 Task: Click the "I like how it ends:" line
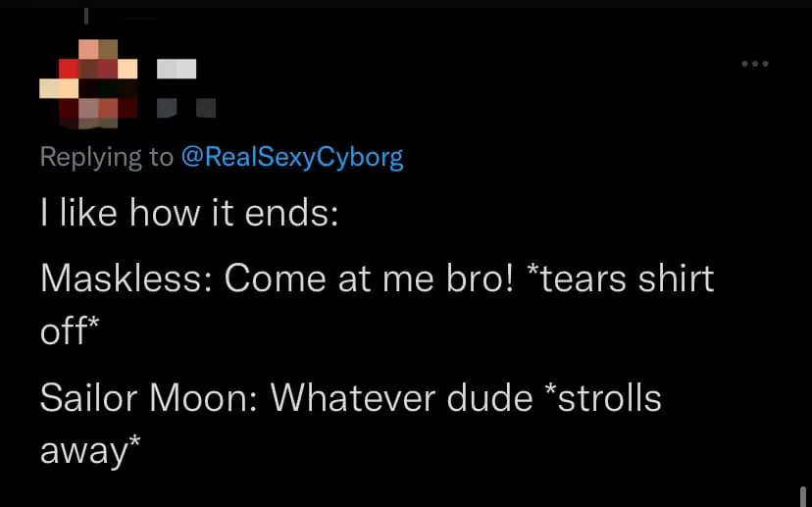189,214
